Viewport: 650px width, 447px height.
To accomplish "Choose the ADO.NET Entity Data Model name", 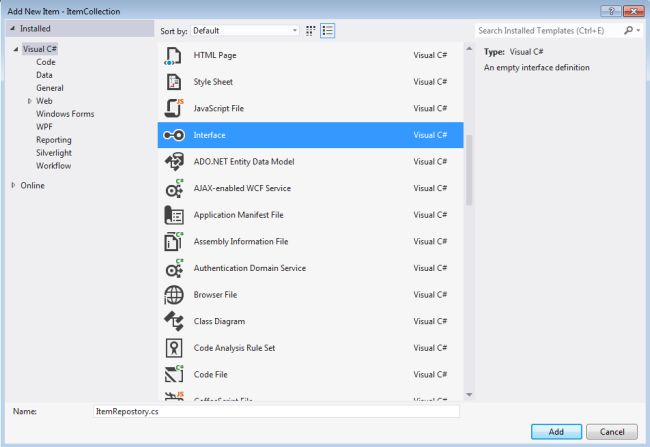I will (x=244, y=162).
